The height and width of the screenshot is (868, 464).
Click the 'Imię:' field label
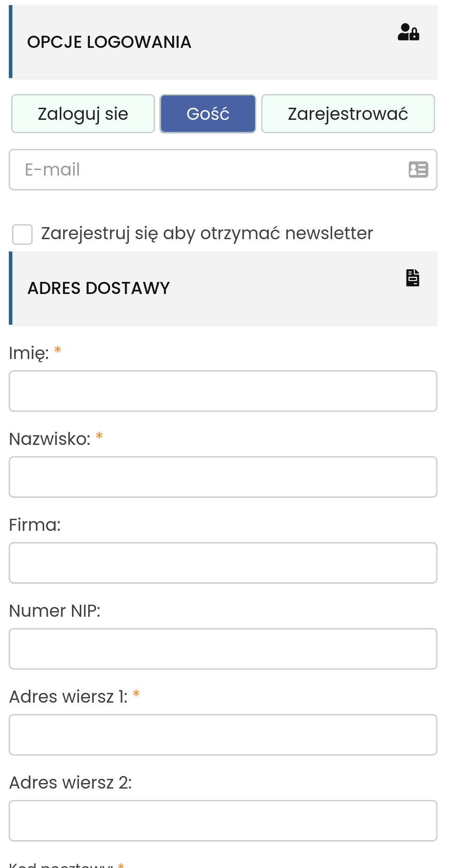(x=29, y=353)
